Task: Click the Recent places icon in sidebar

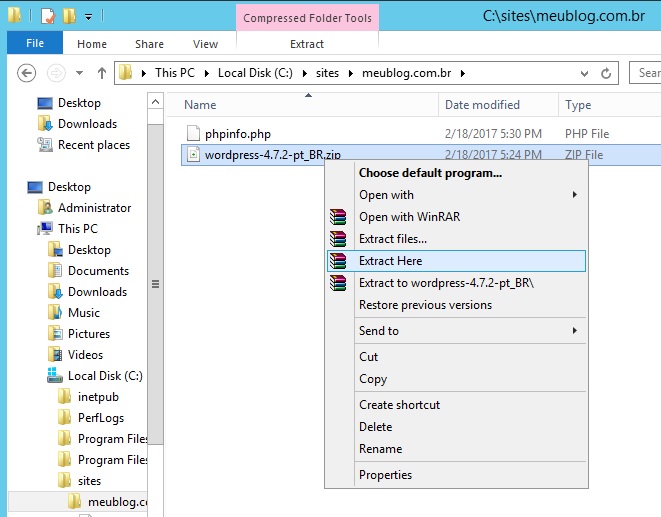Action: pyautogui.click(x=44, y=145)
